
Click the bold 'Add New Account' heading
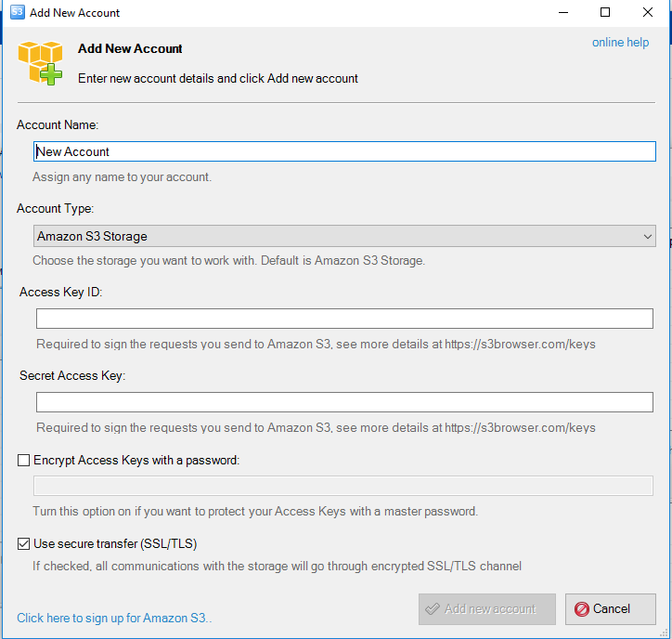coord(130,48)
